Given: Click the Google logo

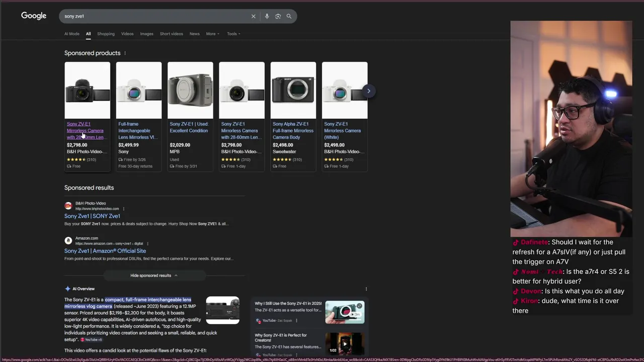Looking at the screenshot, I should (x=34, y=16).
